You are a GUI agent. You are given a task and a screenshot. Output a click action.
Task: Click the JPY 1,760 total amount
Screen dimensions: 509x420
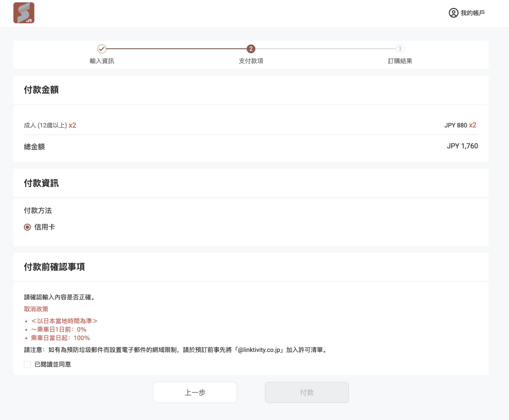click(462, 146)
